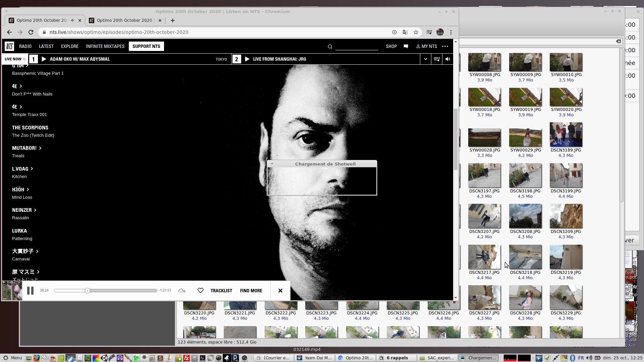Click the NTS logo icon

[x=9, y=46]
